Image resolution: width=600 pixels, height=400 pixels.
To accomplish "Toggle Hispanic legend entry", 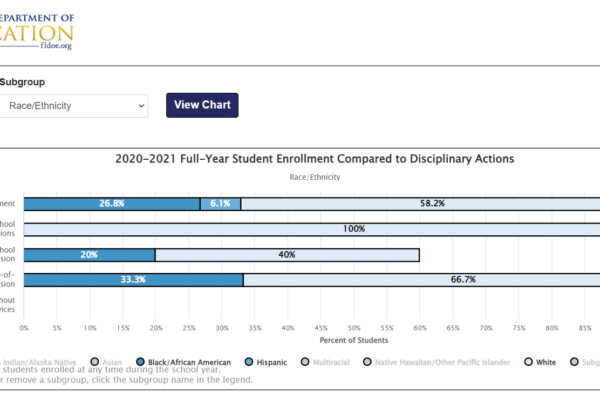I will (266, 362).
